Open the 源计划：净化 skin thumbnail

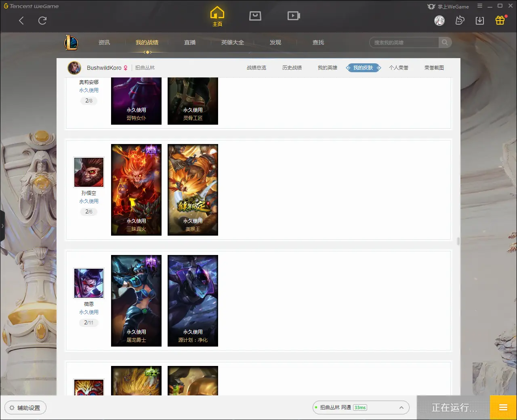tap(193, 301)
